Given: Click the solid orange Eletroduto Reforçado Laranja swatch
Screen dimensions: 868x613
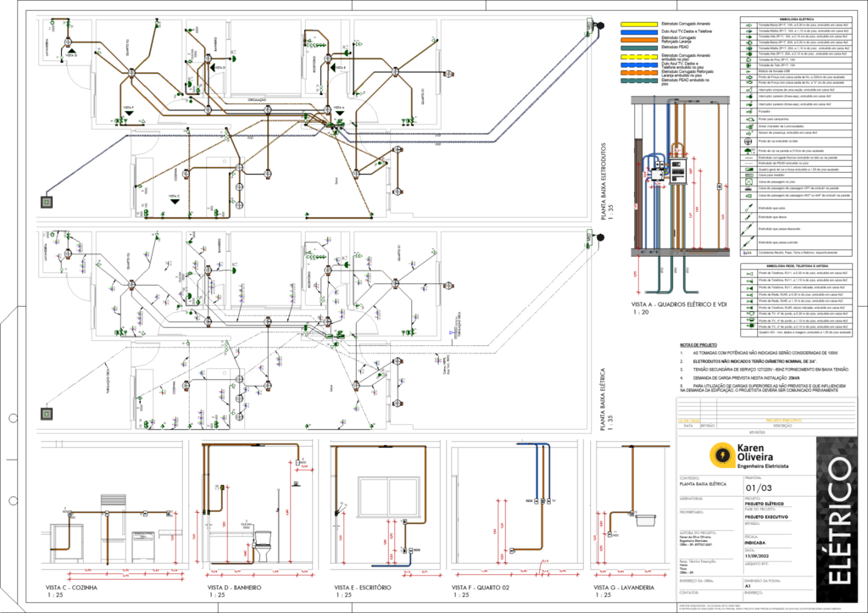Looking at the screenshot, I should [639, 39].
